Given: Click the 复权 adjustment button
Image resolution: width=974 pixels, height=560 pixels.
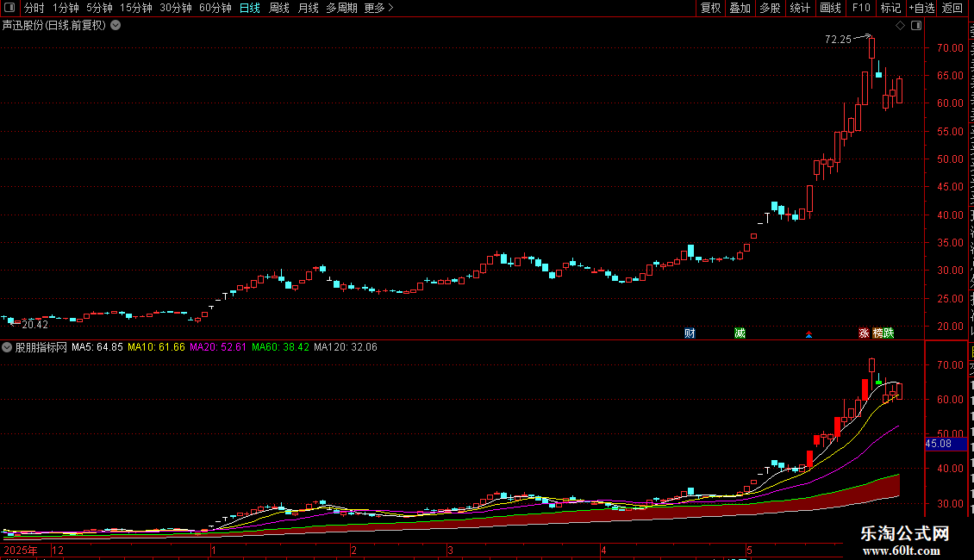Looking at the screenshot, I should pyautogui.click(x=710, y=8).
